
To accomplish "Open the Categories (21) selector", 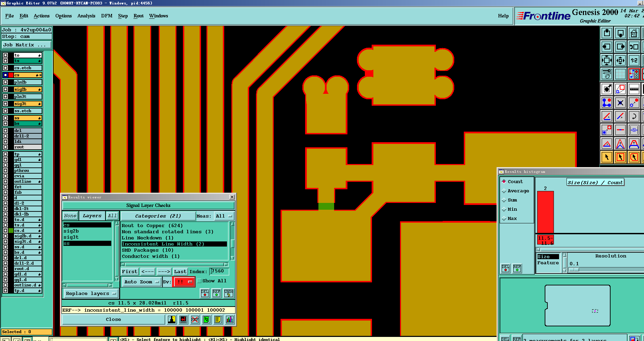I will [158, 216].
